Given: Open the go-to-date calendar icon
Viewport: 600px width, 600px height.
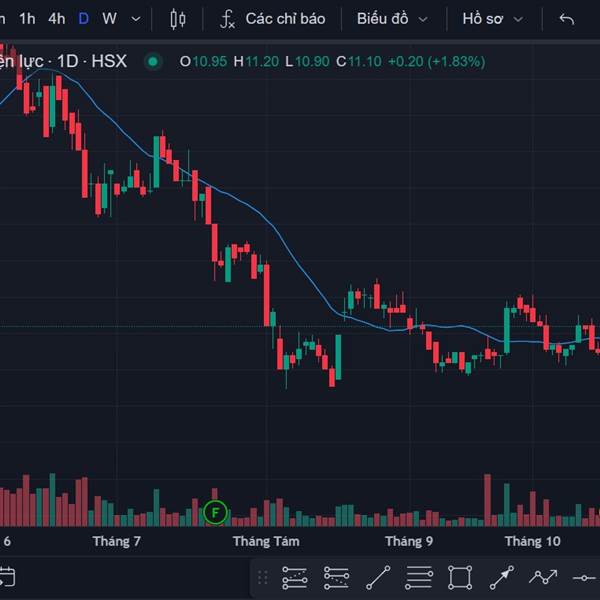Looking at the screenshot, I should click(7, 577).
